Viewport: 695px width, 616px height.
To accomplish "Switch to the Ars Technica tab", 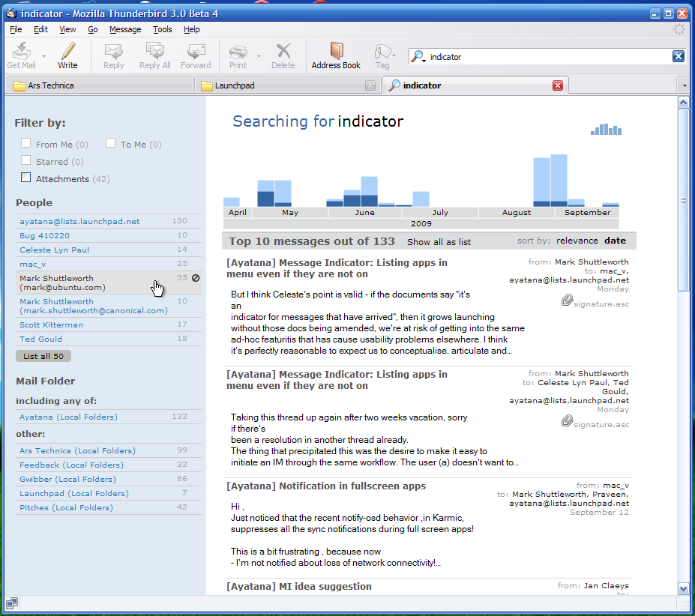I will tap(100, 85).
